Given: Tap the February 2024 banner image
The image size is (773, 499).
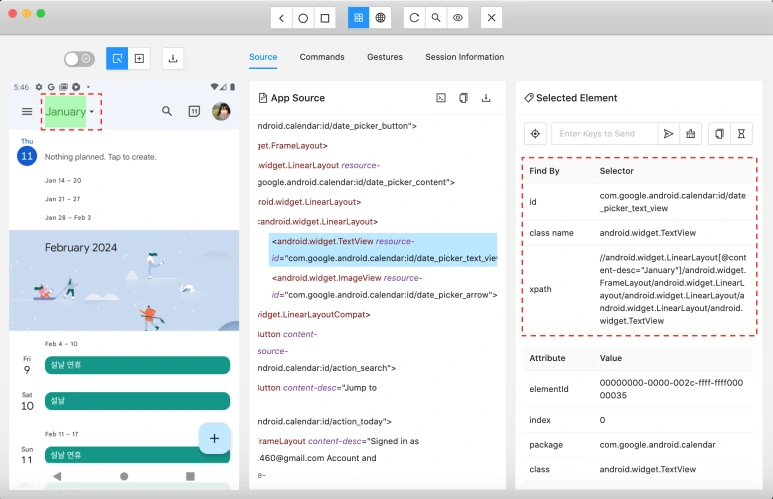Looking at the screenshot, I should coord(124,280).
